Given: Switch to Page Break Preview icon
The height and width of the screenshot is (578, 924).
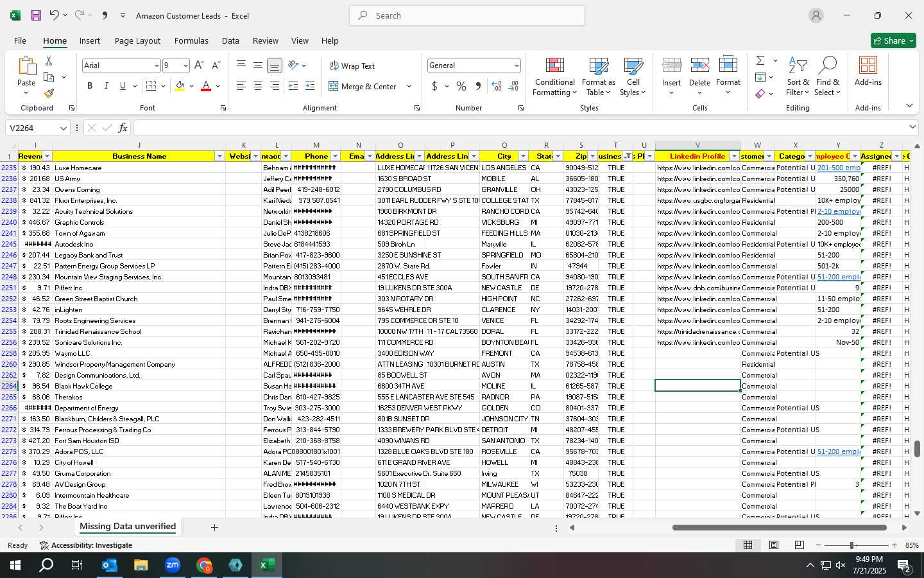Looking at the screenshot, I should pyautogui.click(x=799, y=545).
